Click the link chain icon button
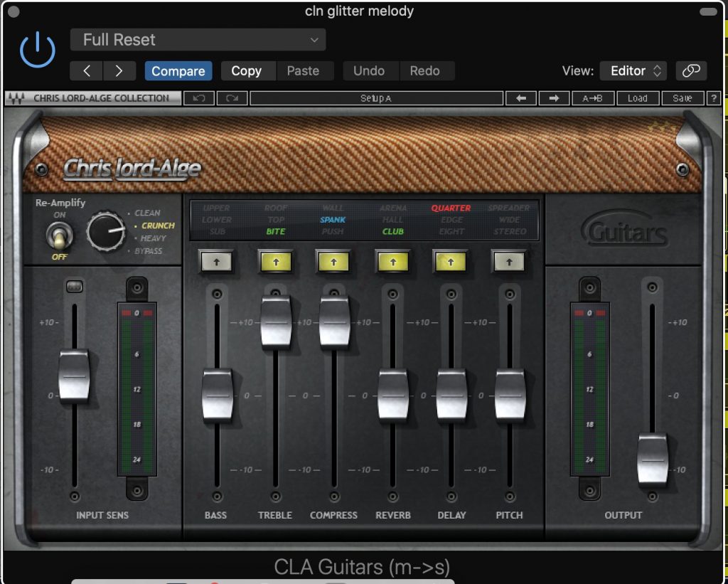The image size is (728, 584). point(691,70)
